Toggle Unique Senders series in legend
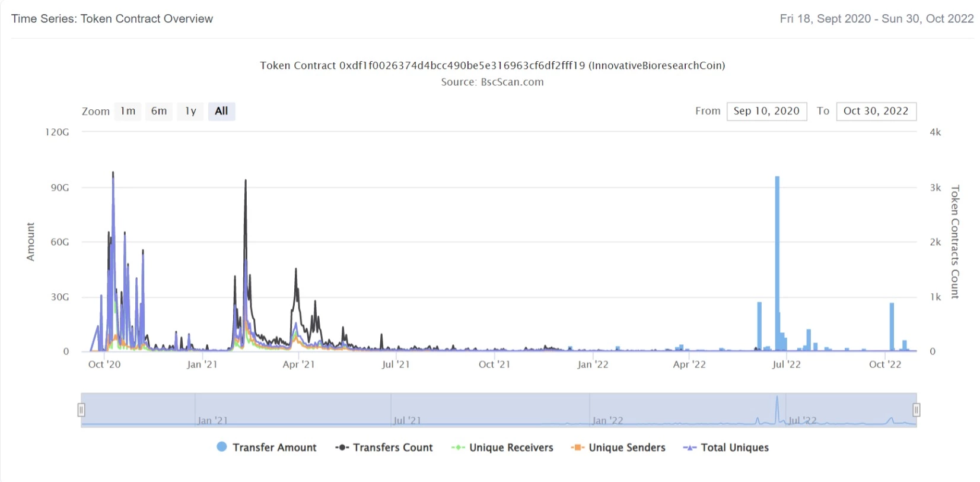This screenshot has width=980, height=482. coord(618,448)
